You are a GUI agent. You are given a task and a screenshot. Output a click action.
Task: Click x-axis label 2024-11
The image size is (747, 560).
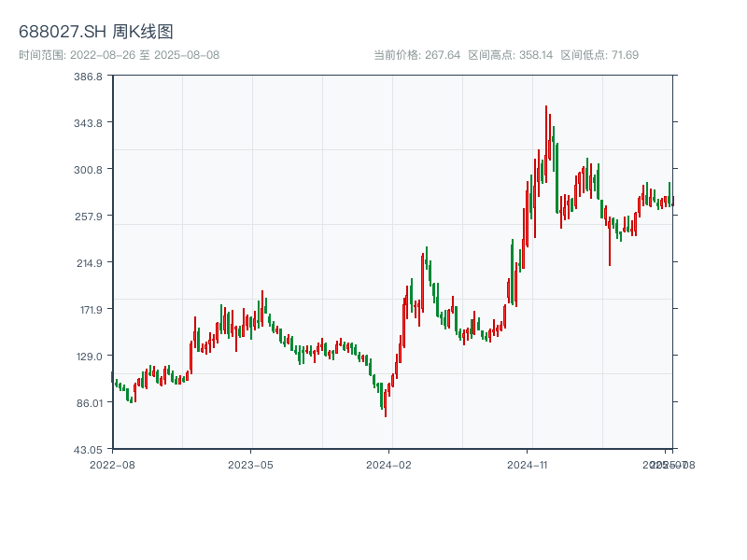pyautogui.click(x=528, y=465)
